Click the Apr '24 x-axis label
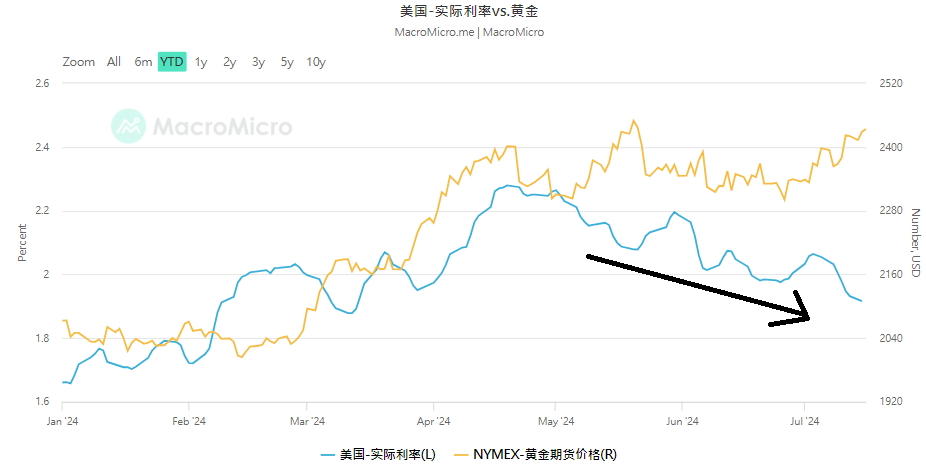This screenshot has height=464, width=926. 433,421
